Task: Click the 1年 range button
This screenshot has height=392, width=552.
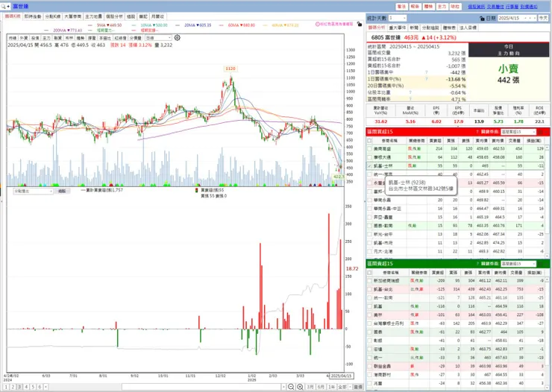Action: [332, 387]
